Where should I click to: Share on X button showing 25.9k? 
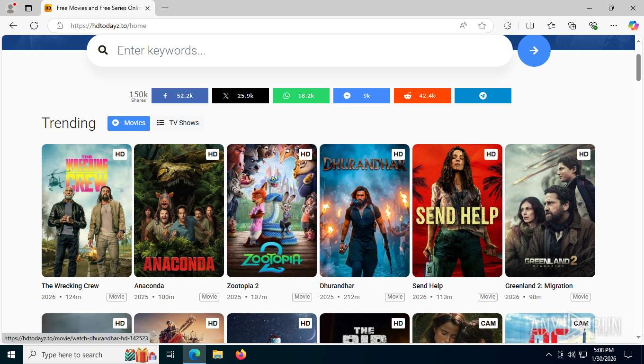[x=241, y=96]
